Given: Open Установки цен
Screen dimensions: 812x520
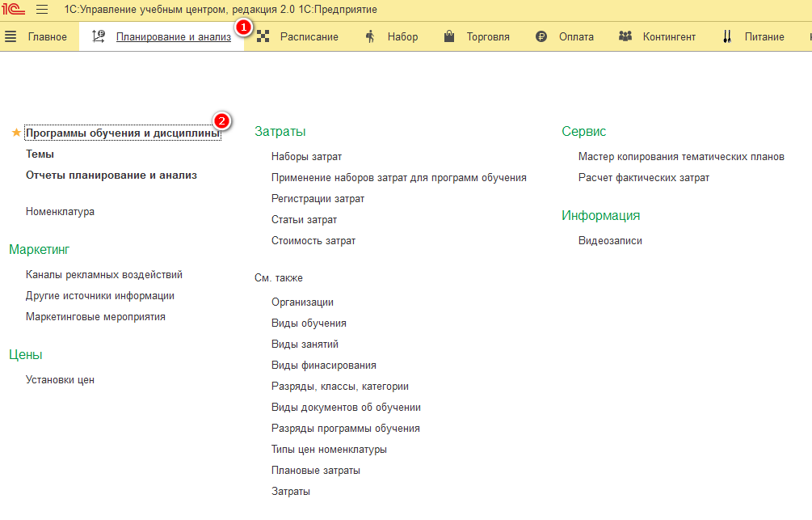Looking at the screenshot, I should pyautogui.click(x=60, y=380).
